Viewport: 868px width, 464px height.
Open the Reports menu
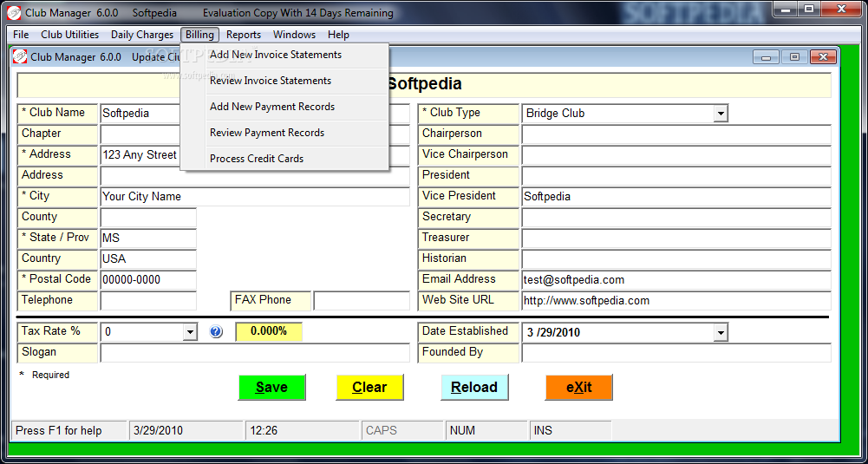(x=244, y=35)
